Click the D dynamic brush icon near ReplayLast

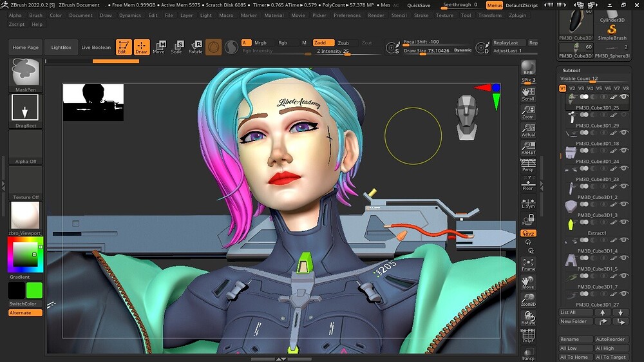[482, 48]
